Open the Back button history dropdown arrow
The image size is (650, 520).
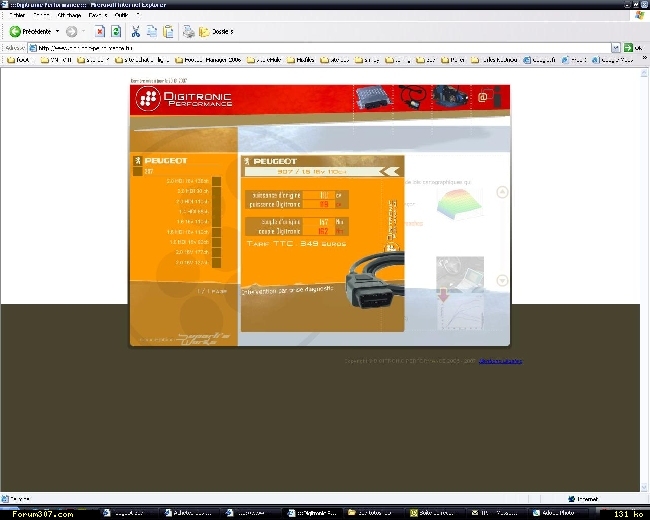point(57,31)
